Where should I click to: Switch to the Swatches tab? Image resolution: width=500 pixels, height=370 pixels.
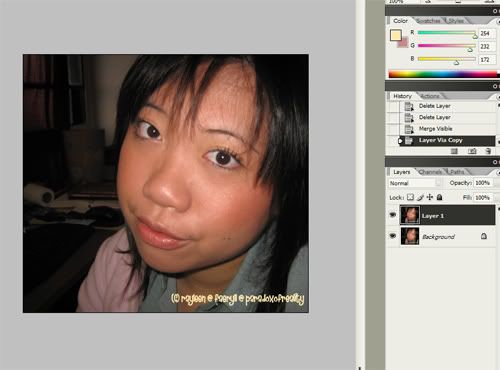(x=428, y=21)
